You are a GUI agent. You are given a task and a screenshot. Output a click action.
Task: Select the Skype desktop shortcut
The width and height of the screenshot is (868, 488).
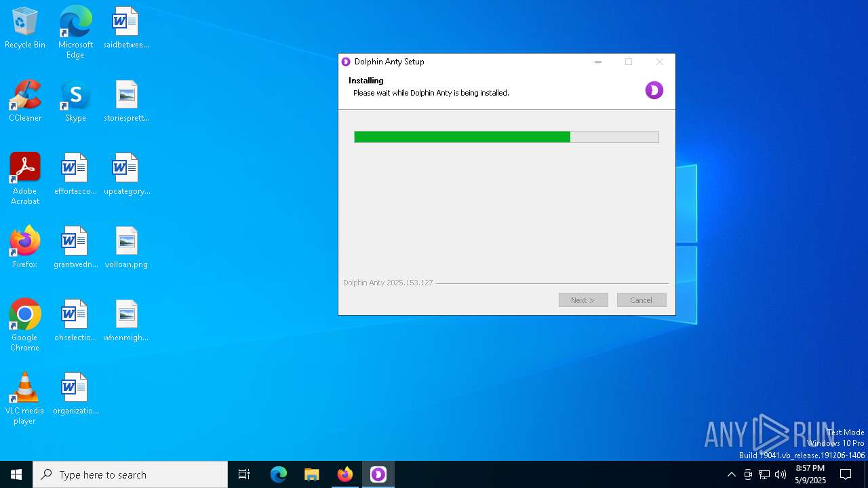click(75, 101)
